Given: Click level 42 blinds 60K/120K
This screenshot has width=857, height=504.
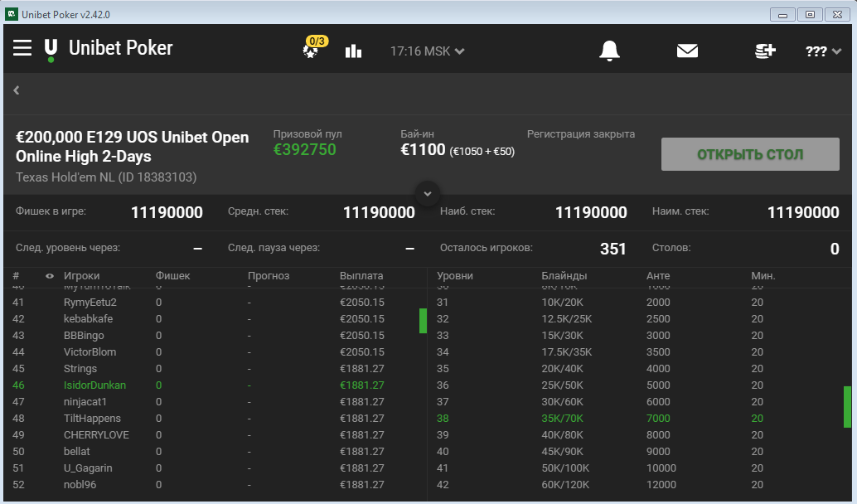Looking at the screenshot, I should [565, 485].
